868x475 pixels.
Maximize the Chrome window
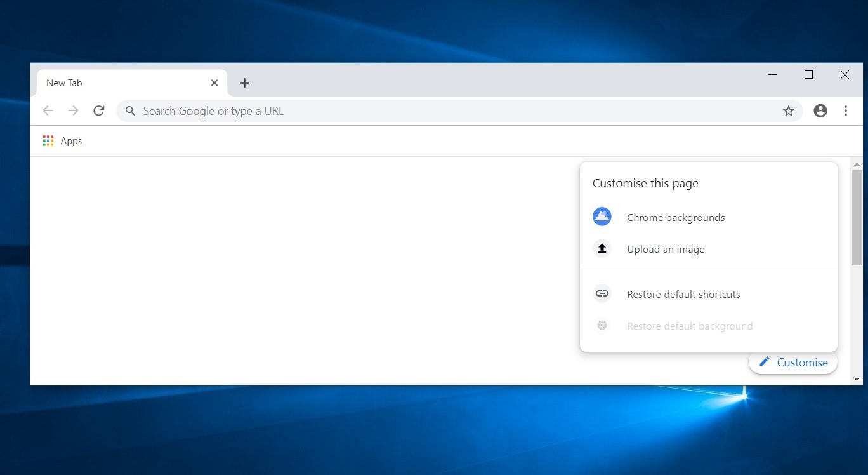coord(808,75)
